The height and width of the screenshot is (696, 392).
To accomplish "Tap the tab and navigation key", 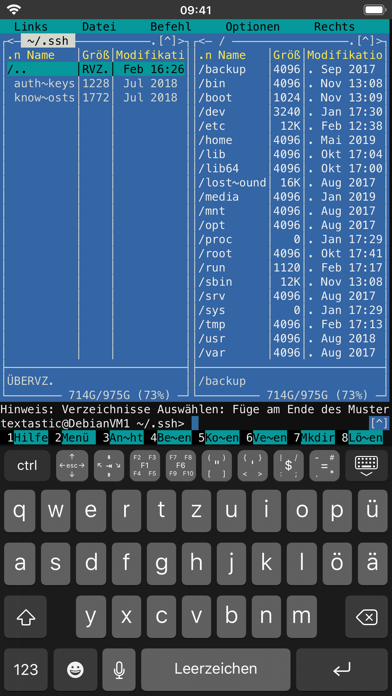I will tap(109, 466).
